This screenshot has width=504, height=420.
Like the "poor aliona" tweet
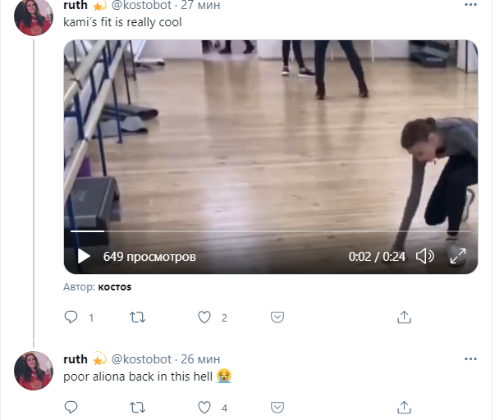tap(205, 407)
